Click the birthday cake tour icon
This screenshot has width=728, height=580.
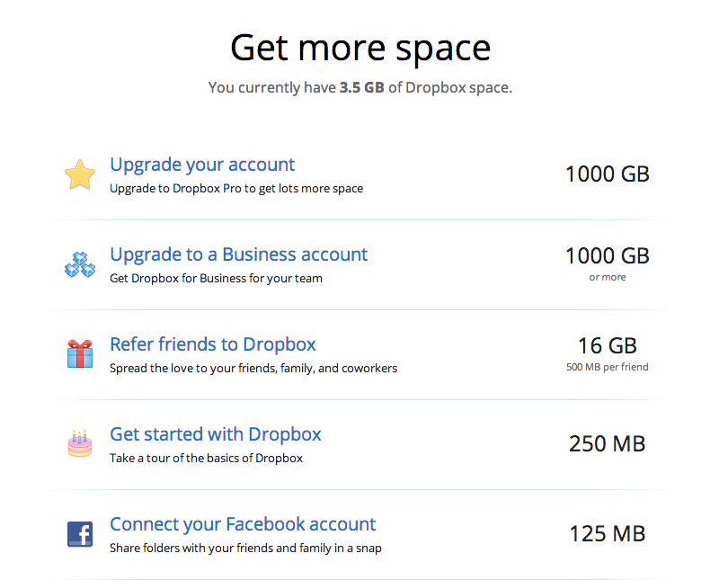pos(79,443)
